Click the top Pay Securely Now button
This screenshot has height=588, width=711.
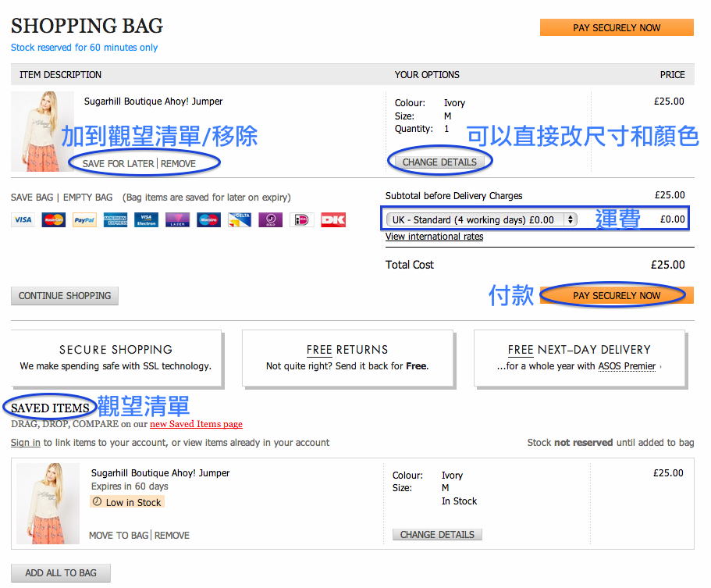[x=617, y=27]
